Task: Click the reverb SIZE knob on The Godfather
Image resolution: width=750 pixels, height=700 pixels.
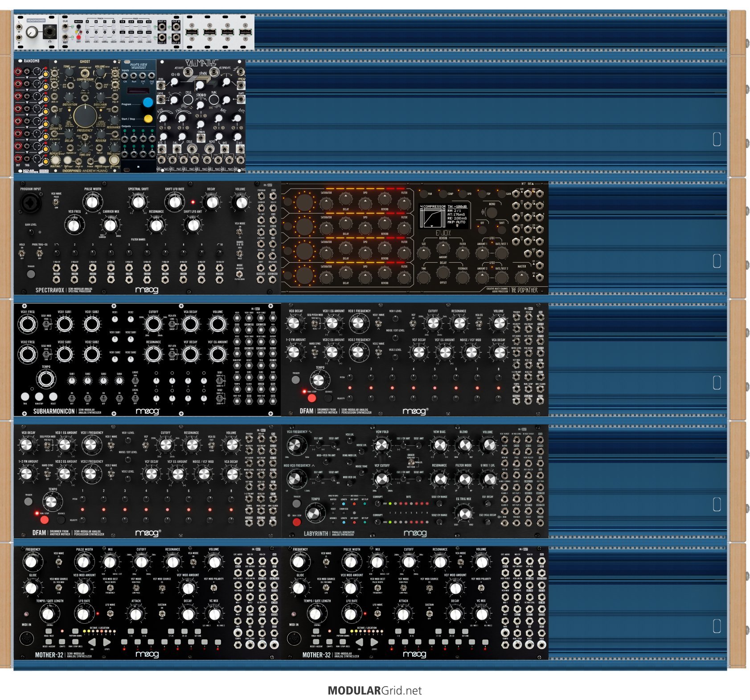Action: (423, 253)
